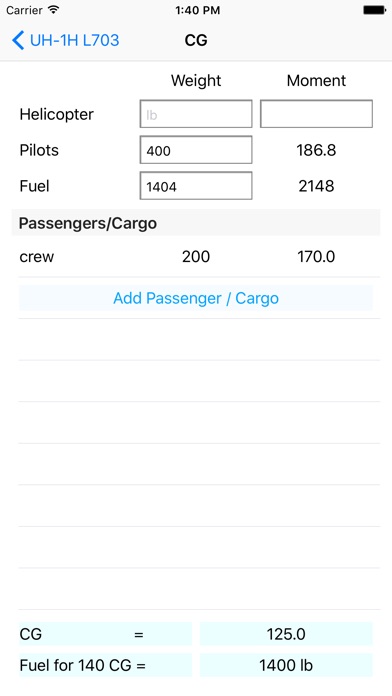Viewport: 392px width, 696px height.
Task: Tap the CG navigation title
Action: pyautogui.click(x=196, y=40)
